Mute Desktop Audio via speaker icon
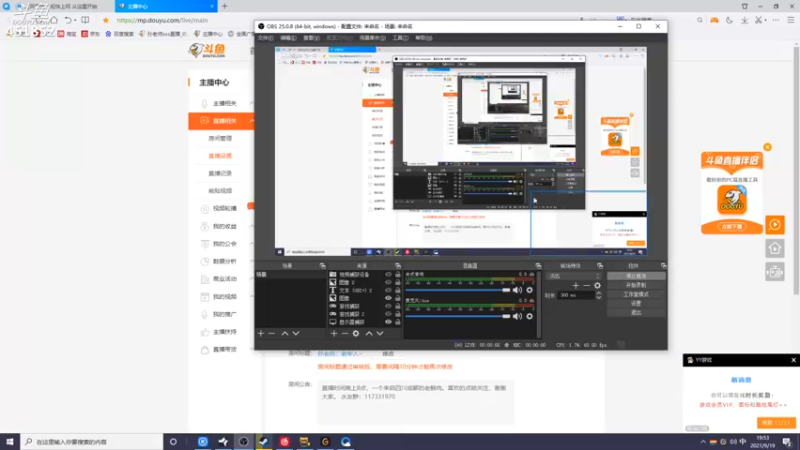The width and height of the screenshot is (800, 450). coord(517,290)
